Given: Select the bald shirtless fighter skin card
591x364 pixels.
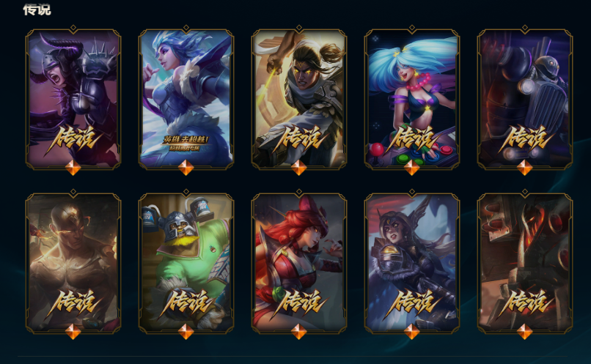Looking at the screenshot, I should (x=73, y=263).
